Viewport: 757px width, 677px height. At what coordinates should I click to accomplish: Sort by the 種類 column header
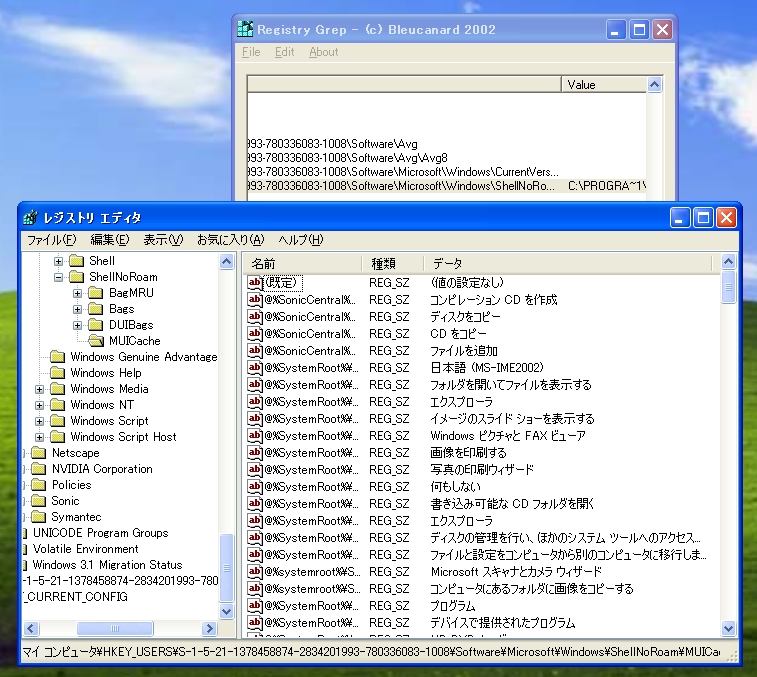click(393, 263)
